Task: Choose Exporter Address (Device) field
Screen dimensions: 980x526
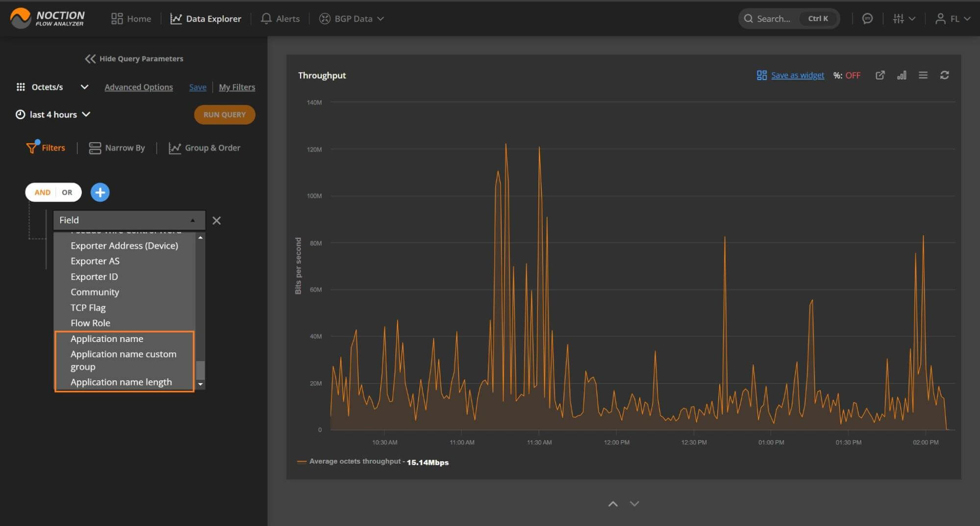Action: 125,245
